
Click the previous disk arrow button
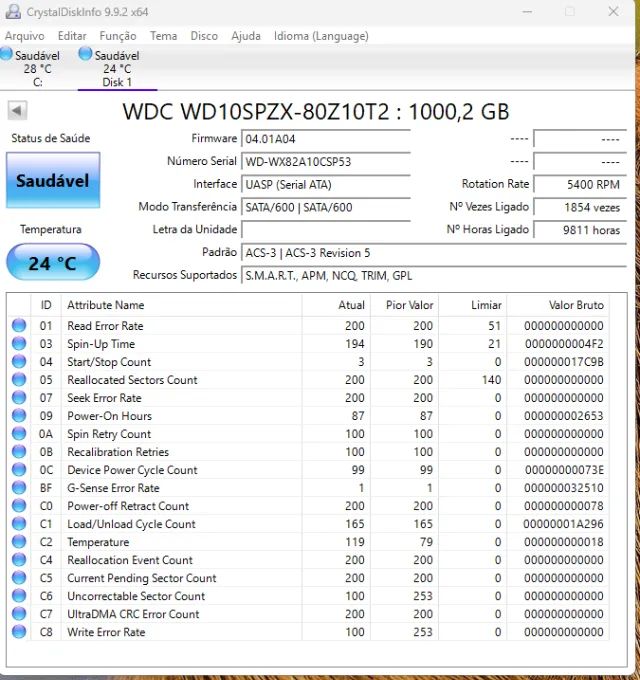click(17, 111)
